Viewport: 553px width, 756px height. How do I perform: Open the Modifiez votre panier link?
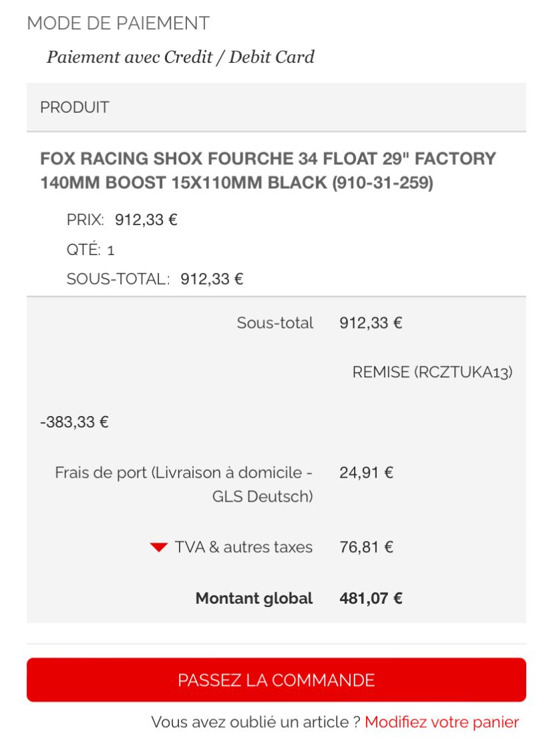pos(441,722)
